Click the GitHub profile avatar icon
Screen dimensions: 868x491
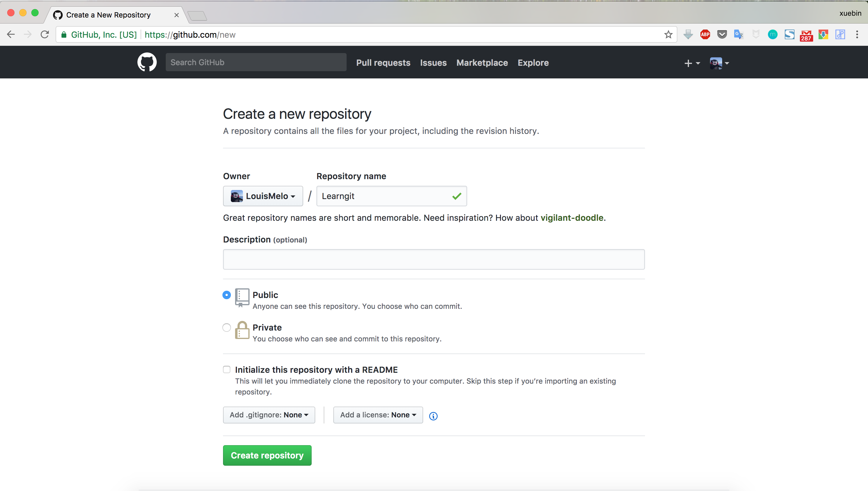click(x=716, y=63)
